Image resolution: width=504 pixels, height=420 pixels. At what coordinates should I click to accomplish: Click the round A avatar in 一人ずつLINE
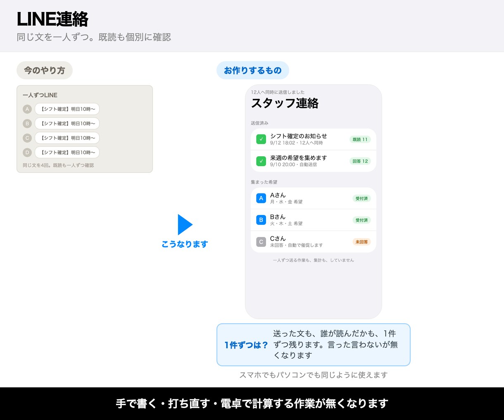click(x=27, y=109)
